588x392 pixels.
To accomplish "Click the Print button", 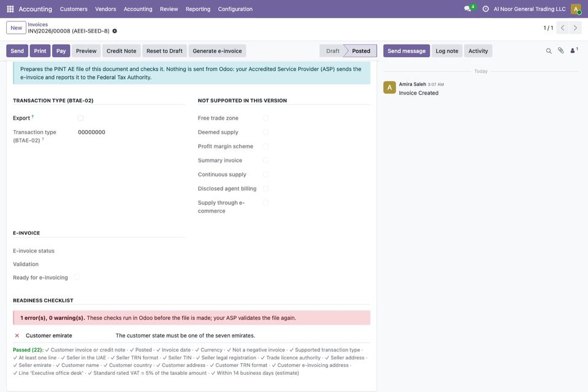I will pyautogui.click(x=40, y=51).
